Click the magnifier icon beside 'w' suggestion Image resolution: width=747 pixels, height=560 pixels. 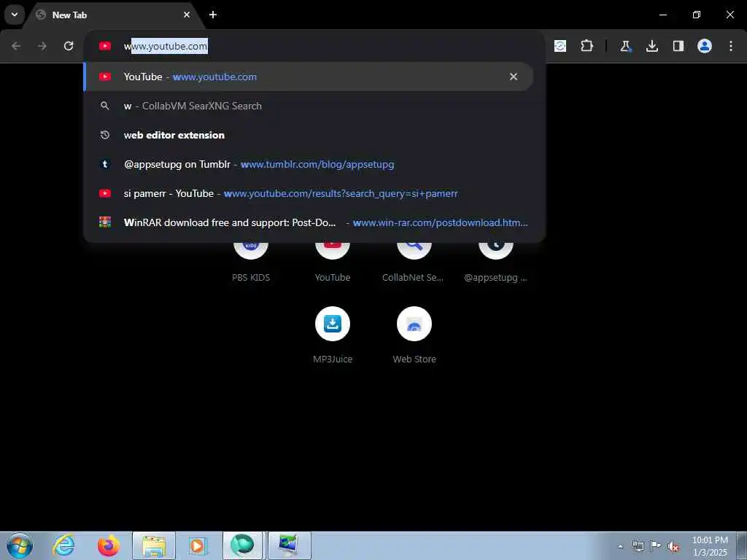click(x=105, y=106)
